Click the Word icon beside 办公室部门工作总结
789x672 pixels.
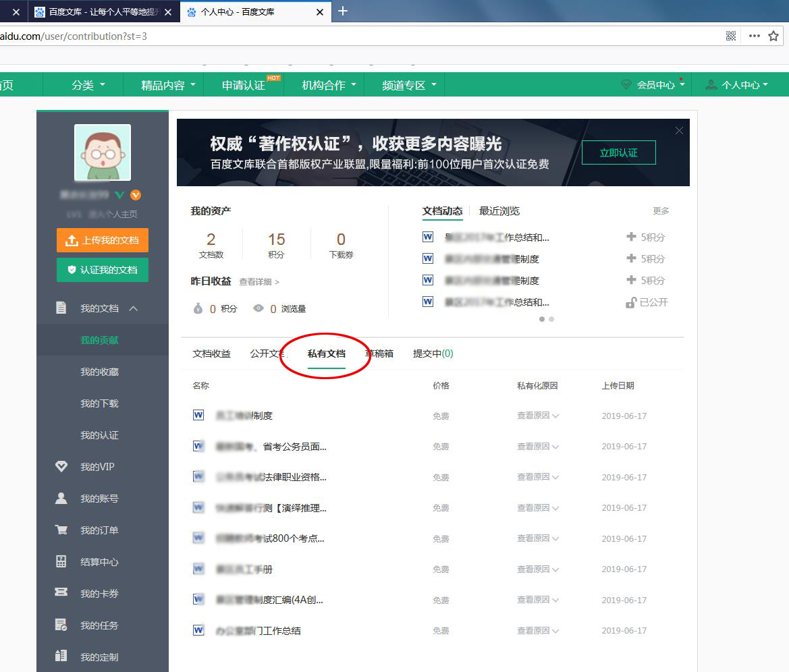tap(198, 630)
